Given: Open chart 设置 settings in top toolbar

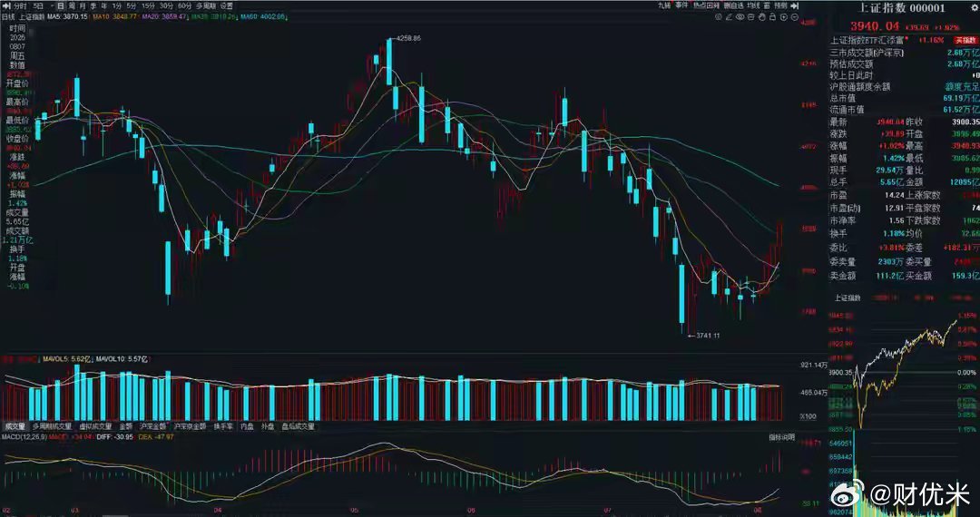Looking at the screenshot, I should [226, 5].
